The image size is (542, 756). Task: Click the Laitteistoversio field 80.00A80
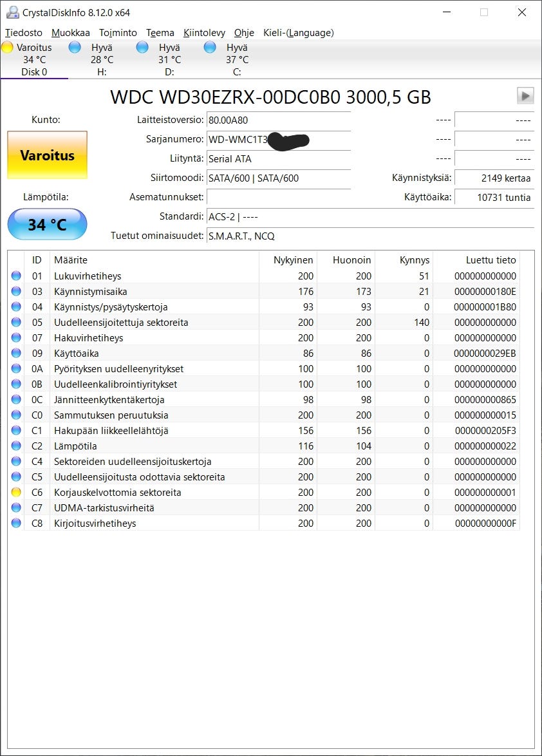[x=279, y=120]
